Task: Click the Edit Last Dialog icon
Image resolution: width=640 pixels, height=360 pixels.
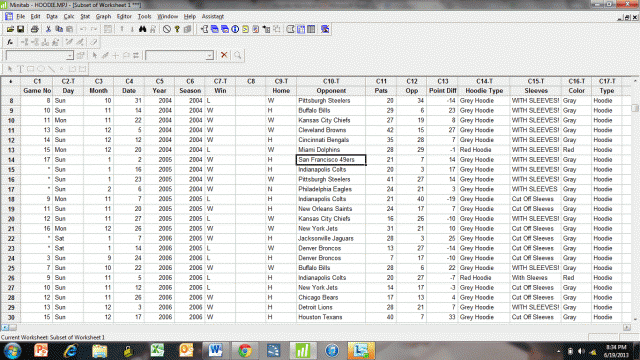Action: point(108,29)
